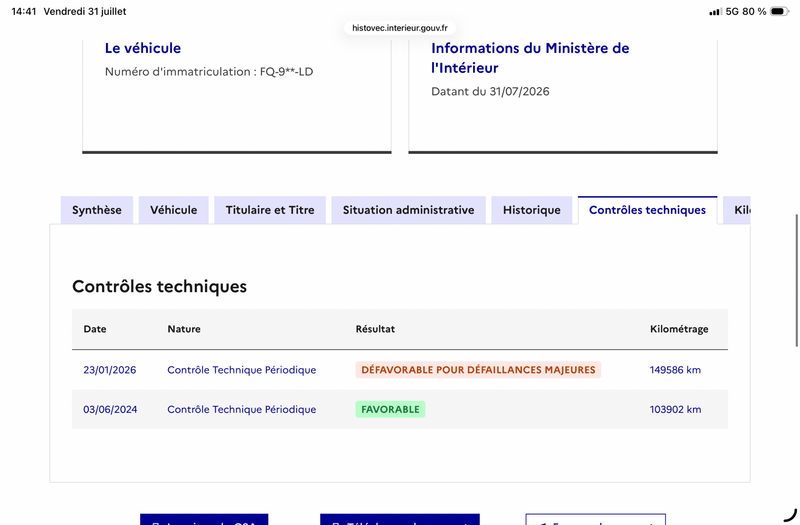
Task: Tap the 80 % battery percentage
Action: tap(754, 11)
